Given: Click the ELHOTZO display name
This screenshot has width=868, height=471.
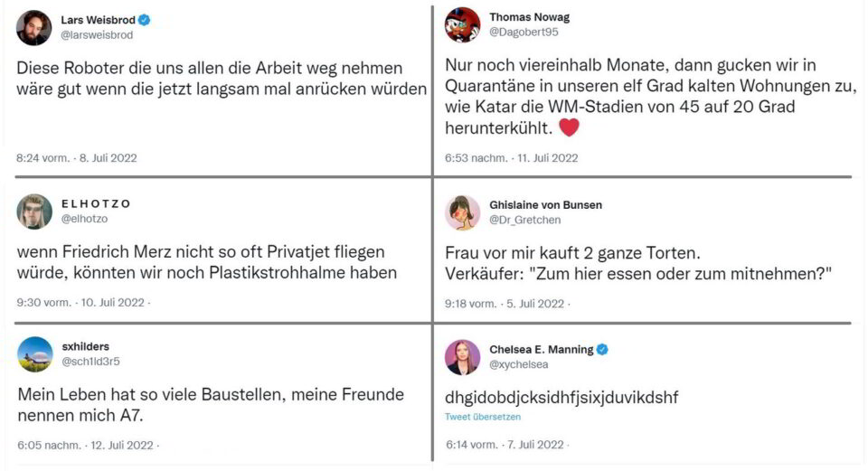Looking at the screenshot, I should coord(96,203).
